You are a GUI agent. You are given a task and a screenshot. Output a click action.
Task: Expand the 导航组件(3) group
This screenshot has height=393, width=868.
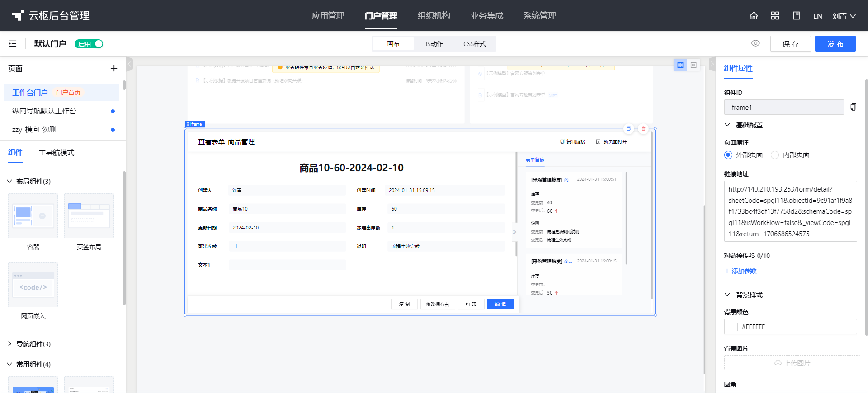(x=9, y=344)
